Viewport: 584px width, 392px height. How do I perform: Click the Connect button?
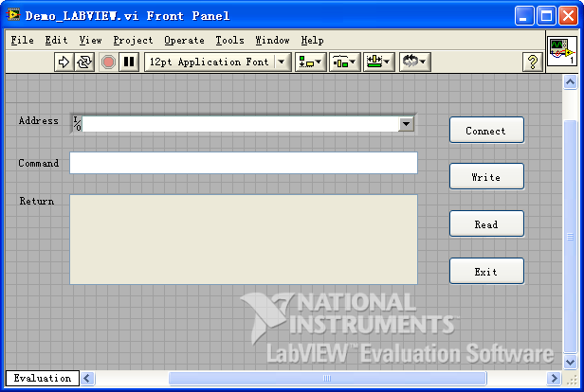(x=486, y=130)
